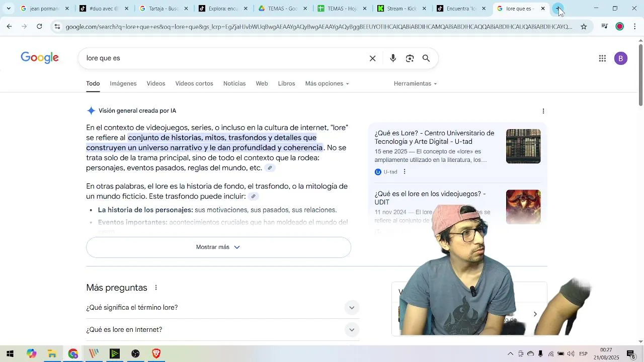Click the browser back arrow
644x362 pixels.
point(9,26)
